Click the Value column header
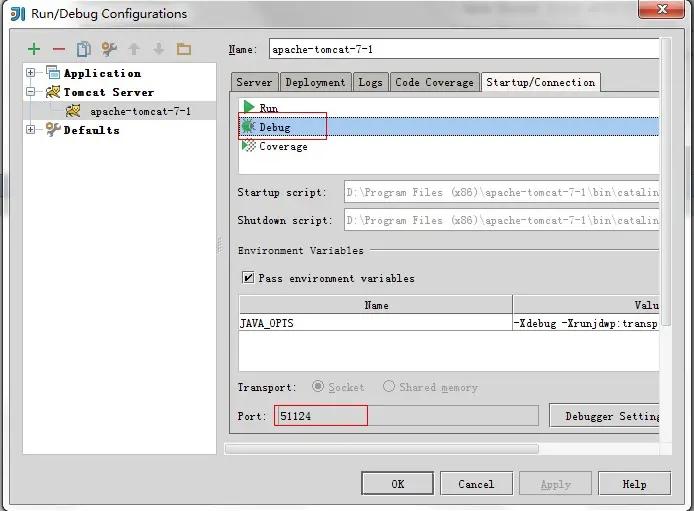Viewport: 694px width, 511px height. click(x=586, y=305)
